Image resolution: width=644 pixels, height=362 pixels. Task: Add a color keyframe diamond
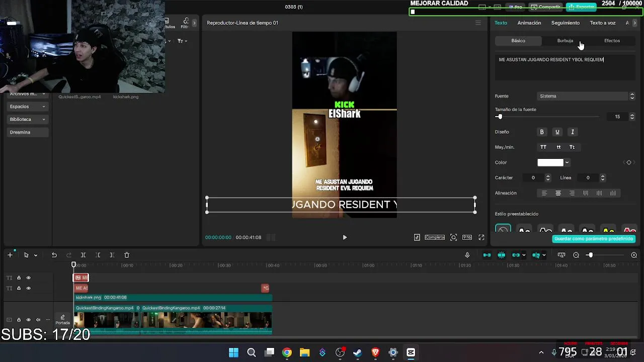point(629,162)
